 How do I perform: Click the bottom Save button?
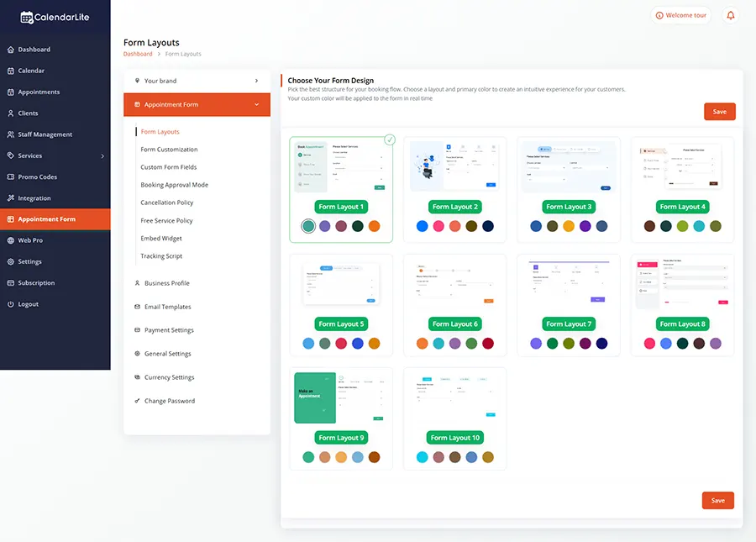point(718,501)
